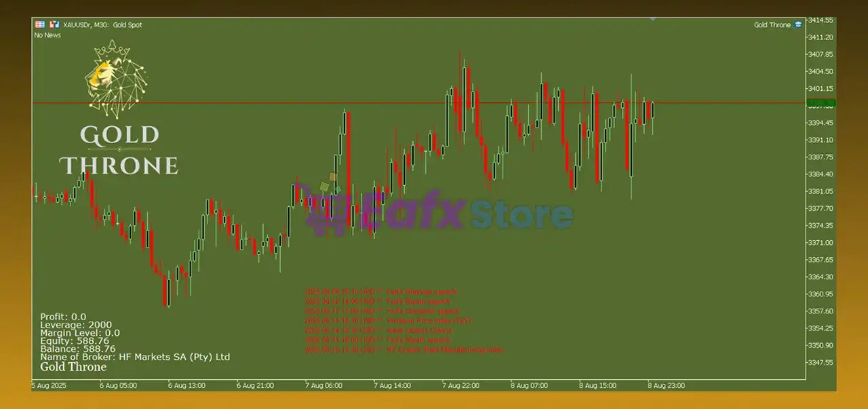Click the 'Gold Throne' serif label at bottom left
Viewport: 868px width, 409px height.
[x=73, y=367]
